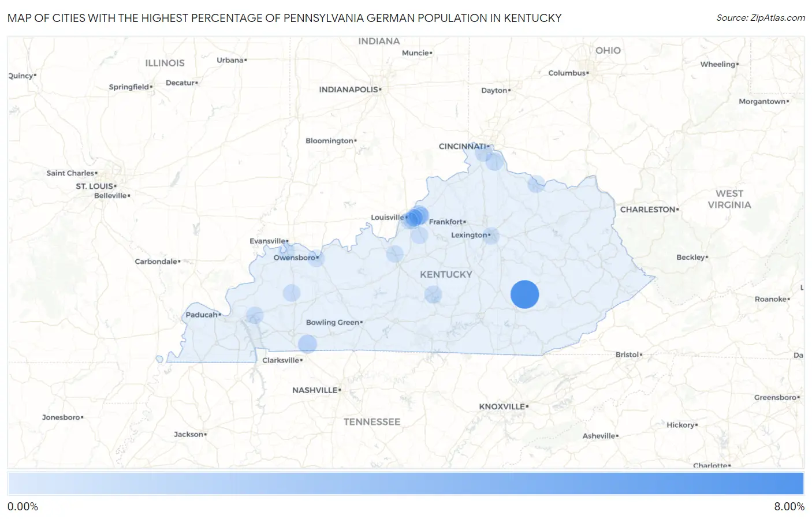Select the bubble next to Owensboro label

pyautogui.click(x=316, y=258)
